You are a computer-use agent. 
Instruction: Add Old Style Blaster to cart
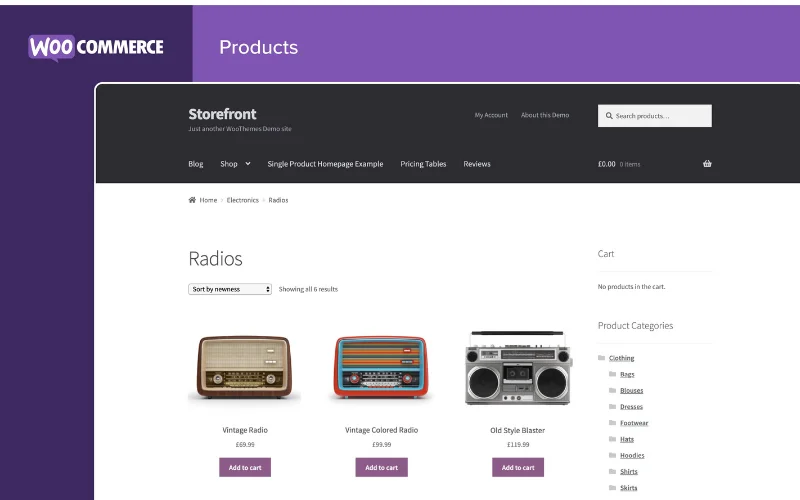pyautogui.click(x=518, y=467)
